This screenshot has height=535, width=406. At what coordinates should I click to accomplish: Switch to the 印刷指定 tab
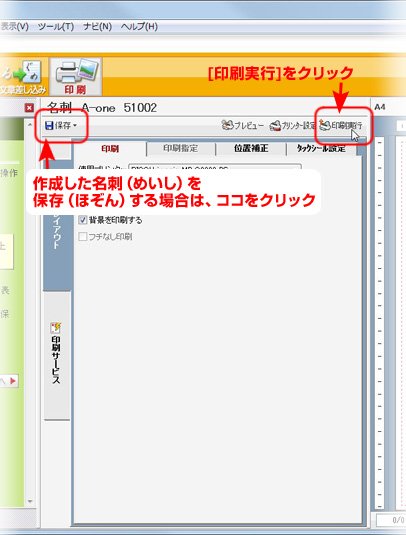[x=180, y=149]
